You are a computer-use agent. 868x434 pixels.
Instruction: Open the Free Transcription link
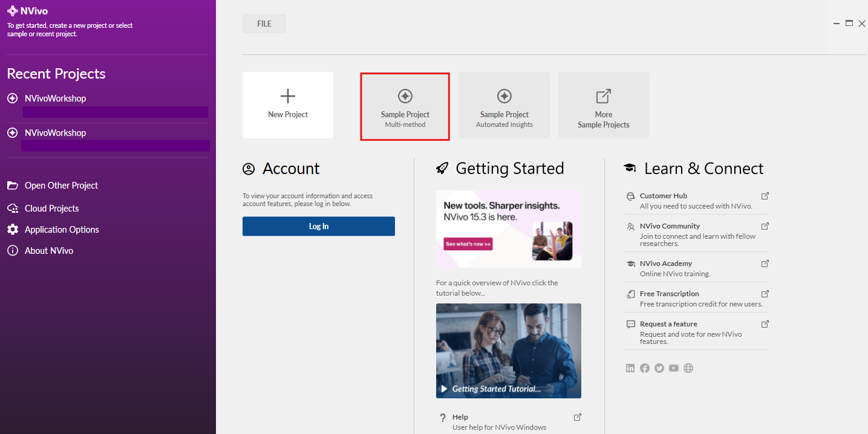[x=670, y=294]
